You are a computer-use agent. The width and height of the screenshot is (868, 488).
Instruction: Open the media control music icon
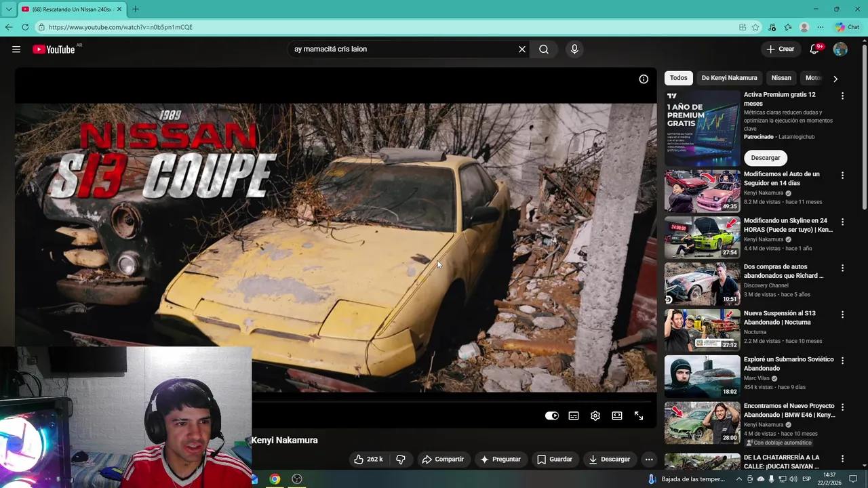772,27
